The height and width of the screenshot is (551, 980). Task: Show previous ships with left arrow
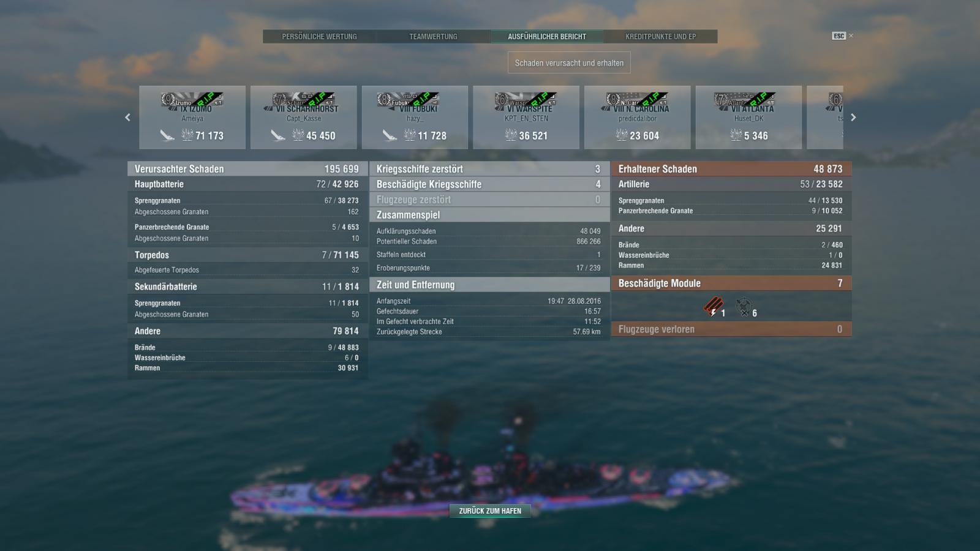click(127, 118)
